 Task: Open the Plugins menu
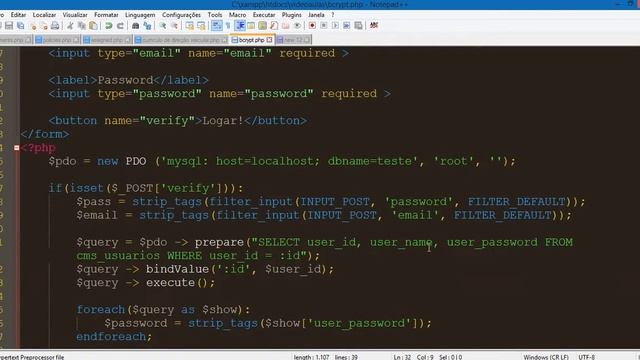(x=291, y=15)
